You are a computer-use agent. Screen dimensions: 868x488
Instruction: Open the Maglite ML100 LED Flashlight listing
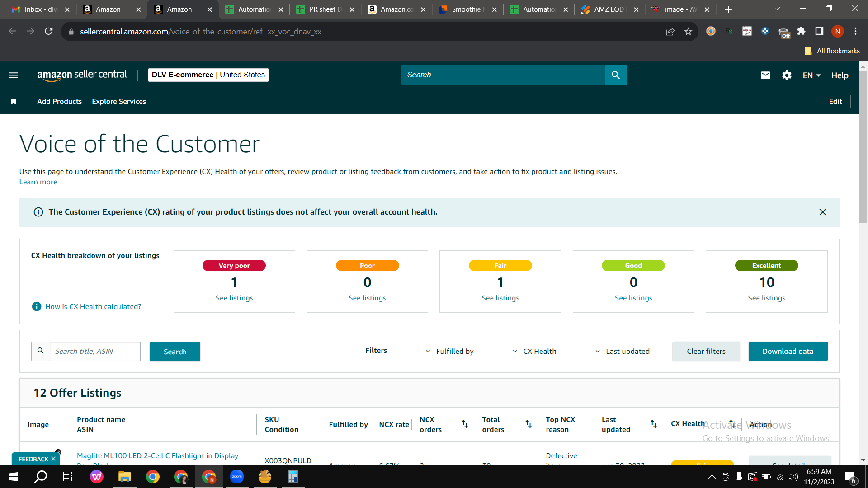pos(157,455)
